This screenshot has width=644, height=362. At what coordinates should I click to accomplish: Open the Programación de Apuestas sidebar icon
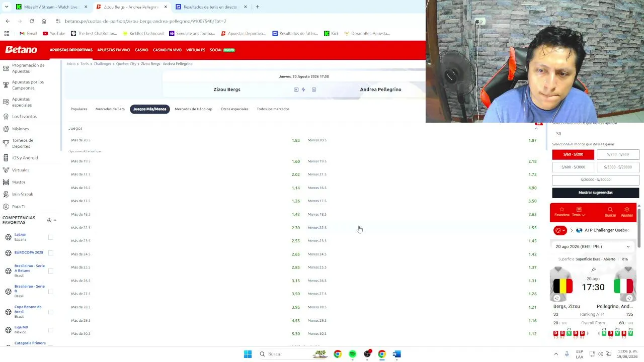click(6, 68)
